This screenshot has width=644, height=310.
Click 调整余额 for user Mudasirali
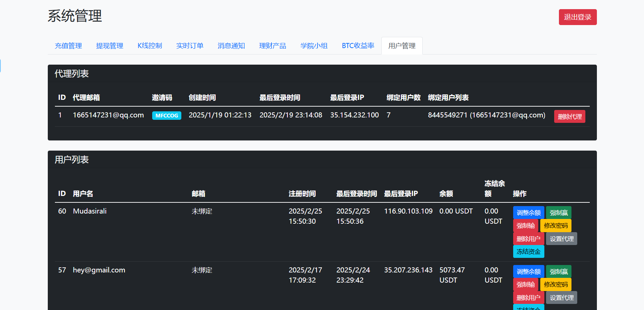[528, 213]
